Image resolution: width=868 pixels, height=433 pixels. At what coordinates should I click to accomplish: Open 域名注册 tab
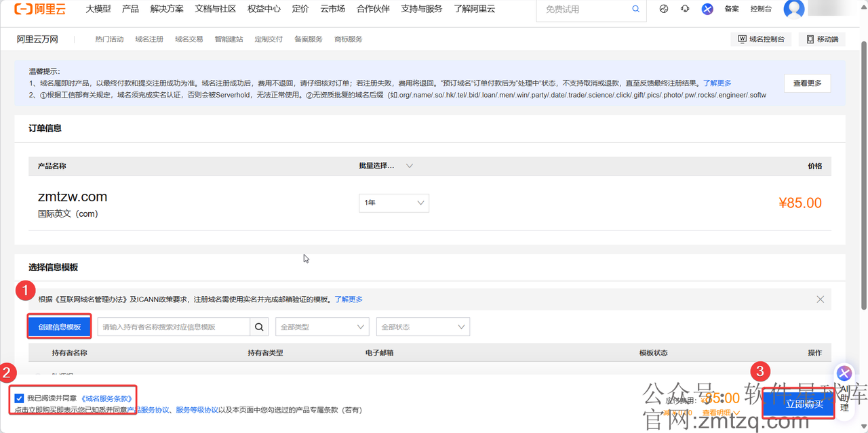pos(149,39)
